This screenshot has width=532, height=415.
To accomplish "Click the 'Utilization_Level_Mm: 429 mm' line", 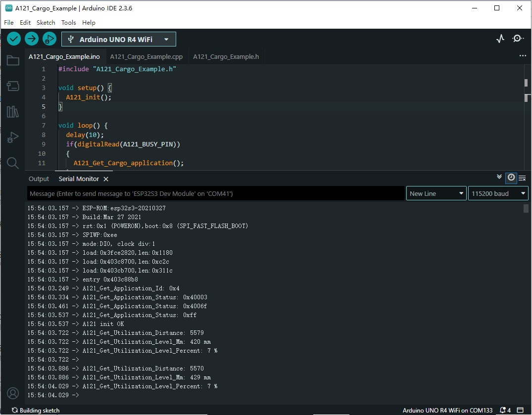I will tap(146, 377).
